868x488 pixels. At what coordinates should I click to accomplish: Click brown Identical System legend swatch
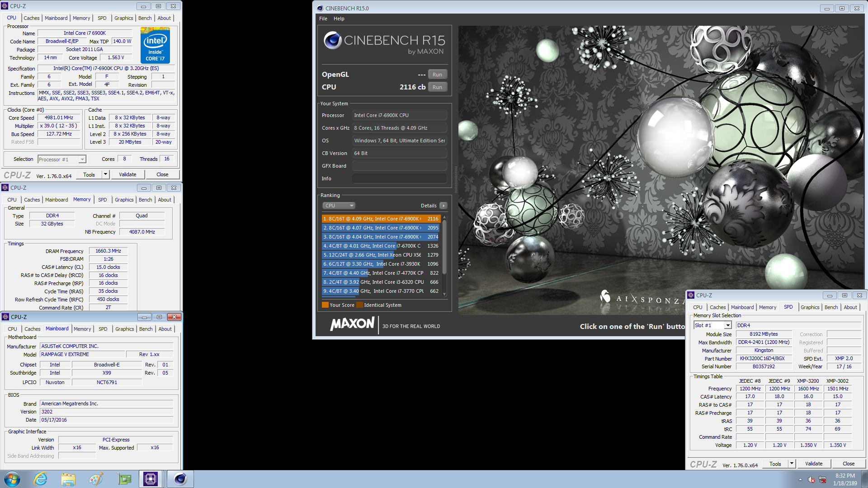coord(359,305)
